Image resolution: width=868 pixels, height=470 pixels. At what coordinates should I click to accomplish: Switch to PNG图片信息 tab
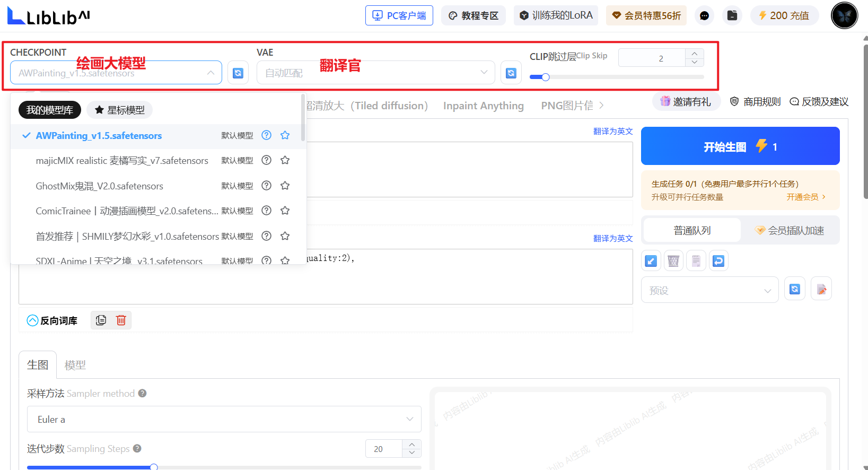click(x=567, y=106)
